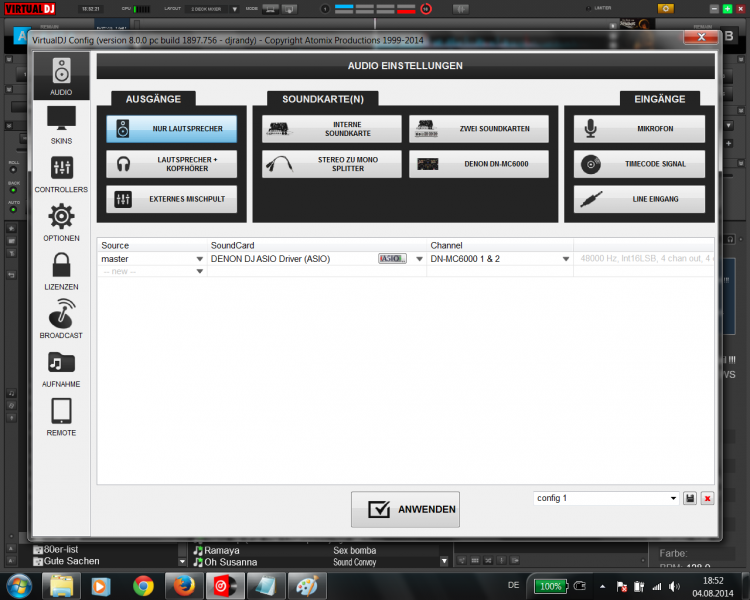
Task: Open the Broadcast section
Action: [x=61, y=320]
